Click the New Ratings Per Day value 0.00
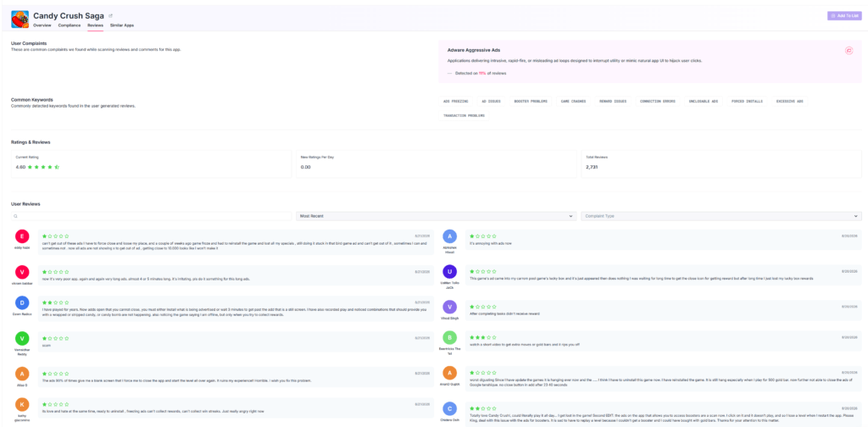 pos(305,167)
